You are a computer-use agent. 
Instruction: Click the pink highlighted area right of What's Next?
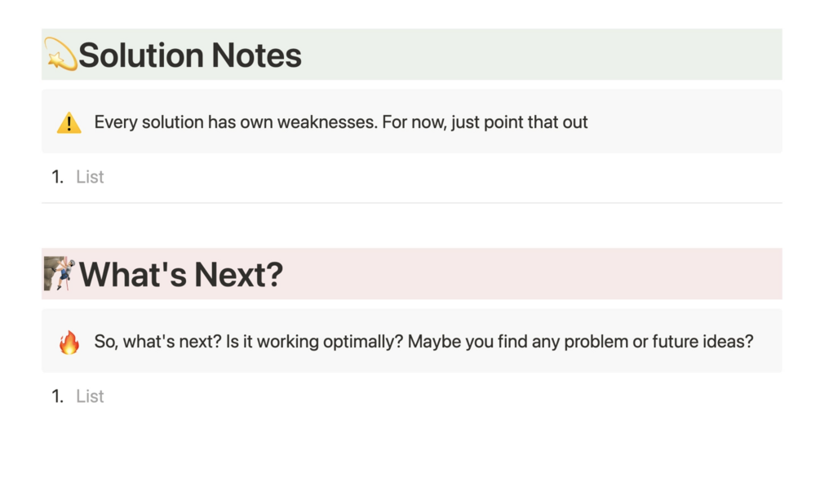pos(532,274)
